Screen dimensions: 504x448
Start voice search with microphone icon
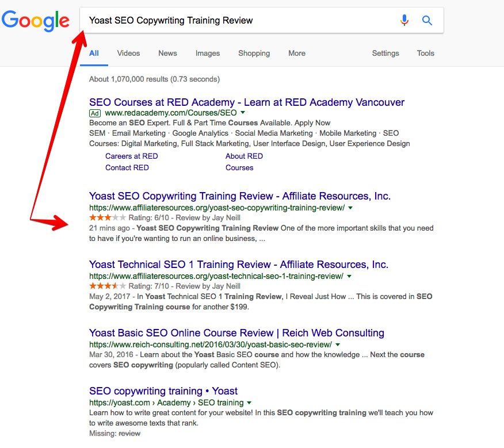[x=404, y=20]
